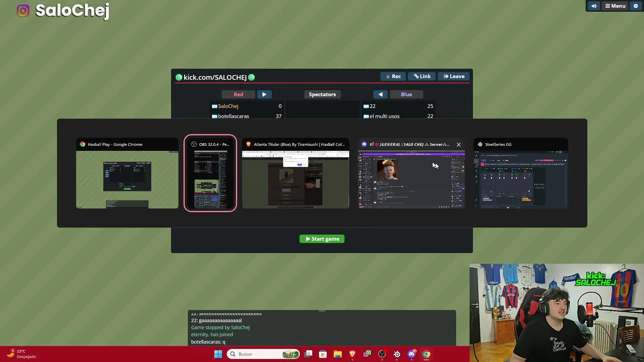
Task: Open Google Chrome taskbar icon
Action: pyautogui.click(x=426, y=354)
